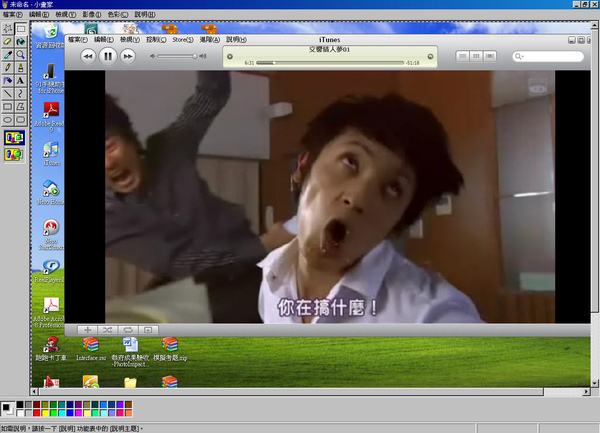Select the Text tool
The image size is (600, 433).
(x=21, y=80)
